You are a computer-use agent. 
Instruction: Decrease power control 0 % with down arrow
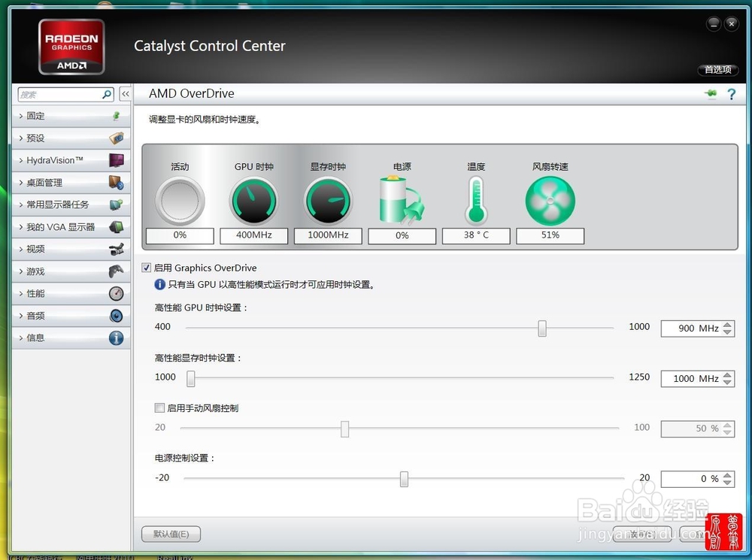(x=727, y=483)
